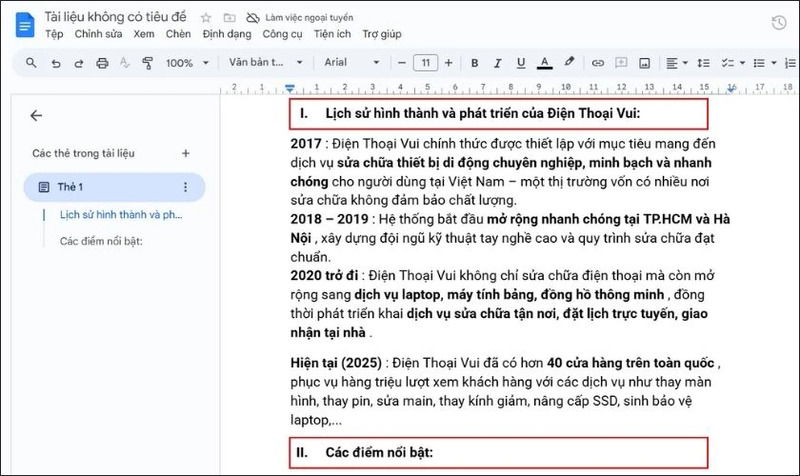Toggle italic formatting

coord(497,63)
